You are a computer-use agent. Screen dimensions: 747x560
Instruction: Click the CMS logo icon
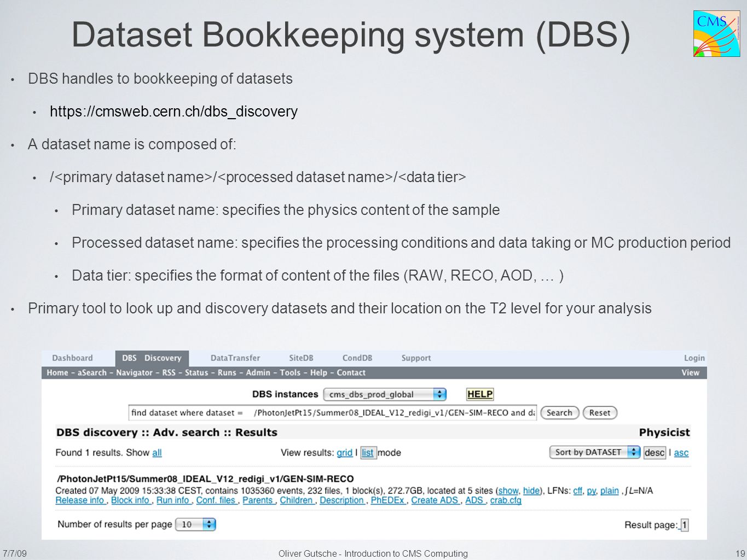(x=716, y=33)
